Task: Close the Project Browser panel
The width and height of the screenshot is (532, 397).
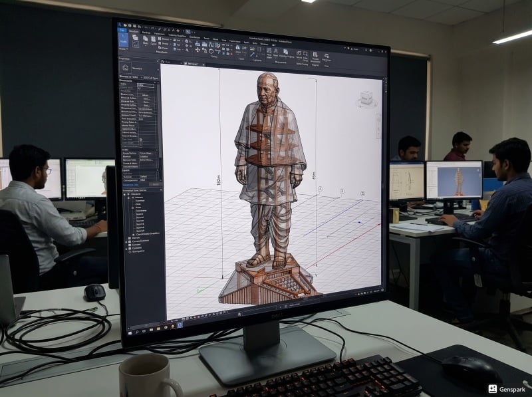Action: pos(161,190)
